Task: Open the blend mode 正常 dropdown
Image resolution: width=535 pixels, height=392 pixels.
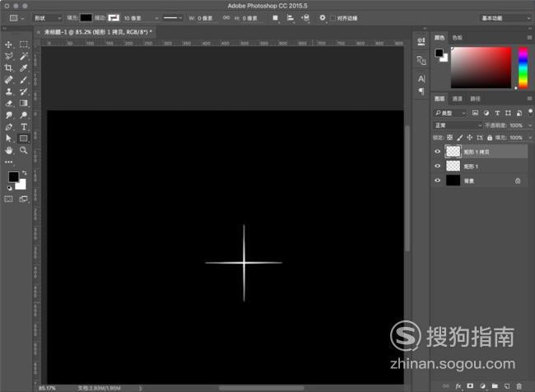Action: (458, 125)
